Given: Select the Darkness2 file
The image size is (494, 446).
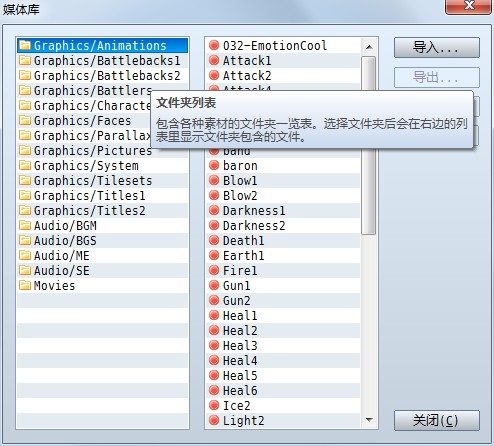Looking at the screenshot, I should (283, 225).
